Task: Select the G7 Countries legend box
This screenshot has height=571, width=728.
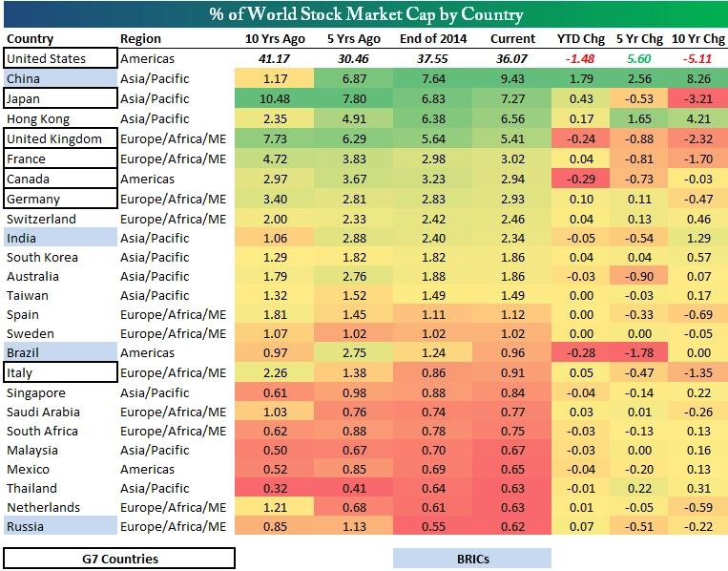Action: [x=119, y=559]
